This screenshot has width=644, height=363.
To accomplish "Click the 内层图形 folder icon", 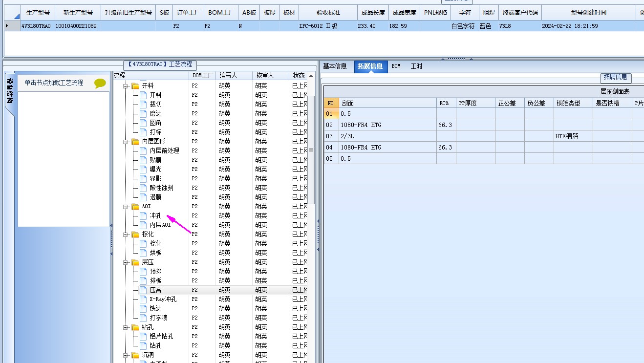I will pos(135,141).
